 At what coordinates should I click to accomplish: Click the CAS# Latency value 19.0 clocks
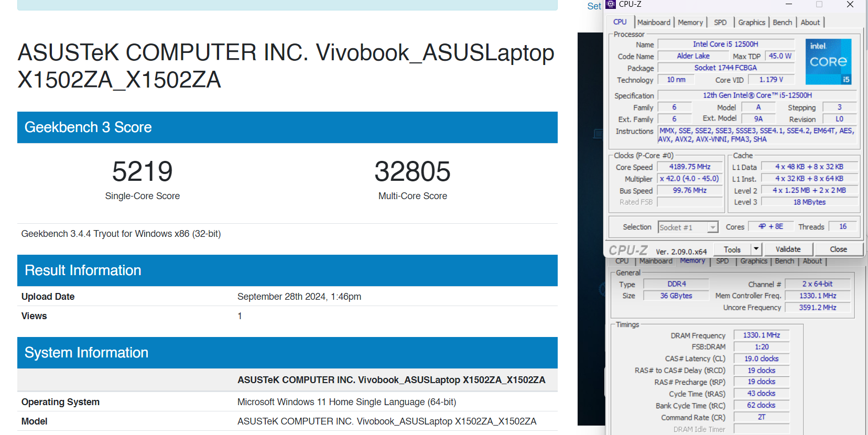(x=761, y=358)
